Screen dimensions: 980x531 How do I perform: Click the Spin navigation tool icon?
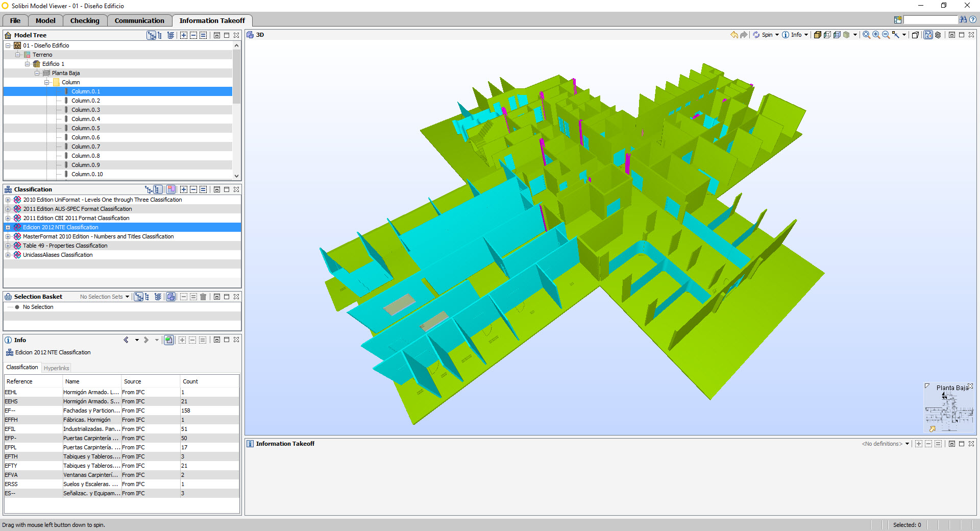tap(756, 35)
